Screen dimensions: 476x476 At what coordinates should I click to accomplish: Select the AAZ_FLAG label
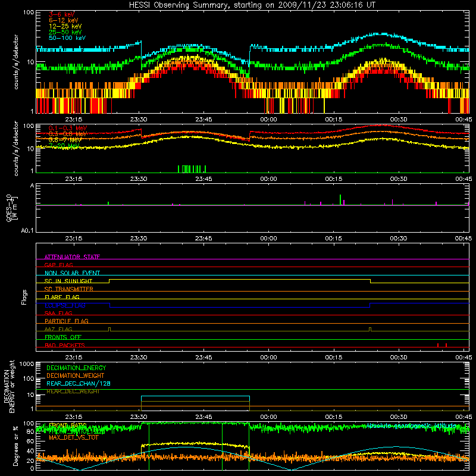tap(58, 329)
